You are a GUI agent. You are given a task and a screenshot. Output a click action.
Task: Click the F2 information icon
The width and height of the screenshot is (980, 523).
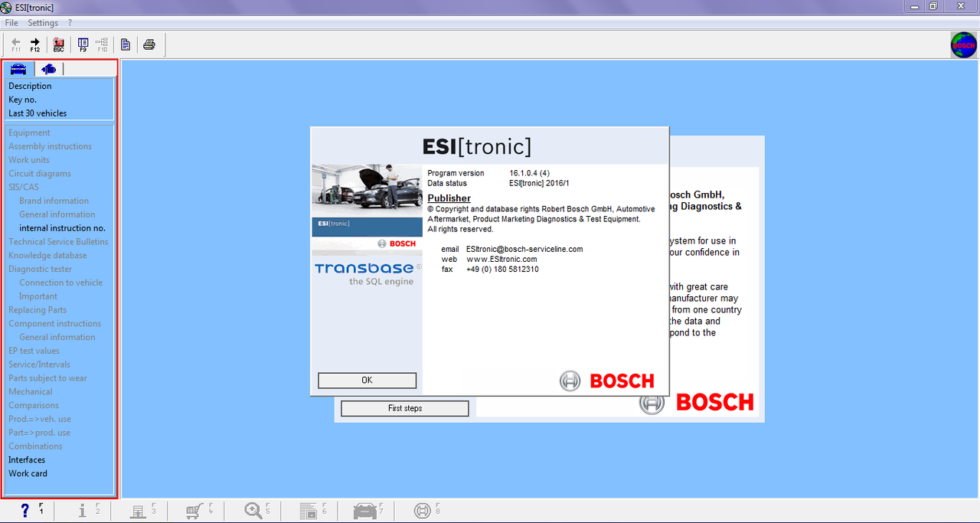(x=83, y=511)
